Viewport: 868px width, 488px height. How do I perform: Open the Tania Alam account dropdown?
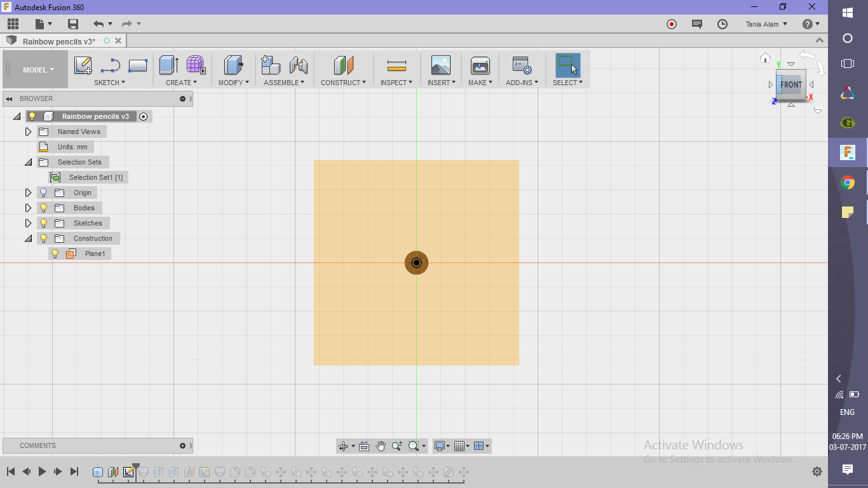click(766, 24)
